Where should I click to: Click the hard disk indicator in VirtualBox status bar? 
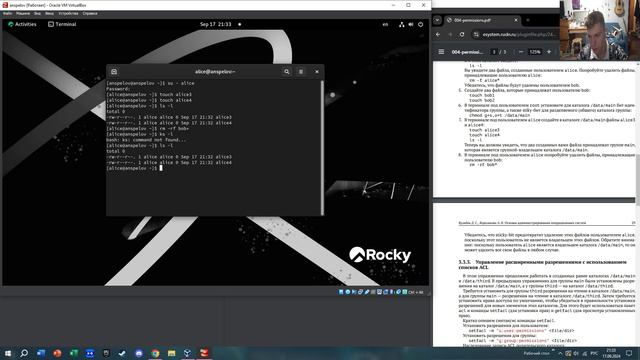click(x=341, y=292)
